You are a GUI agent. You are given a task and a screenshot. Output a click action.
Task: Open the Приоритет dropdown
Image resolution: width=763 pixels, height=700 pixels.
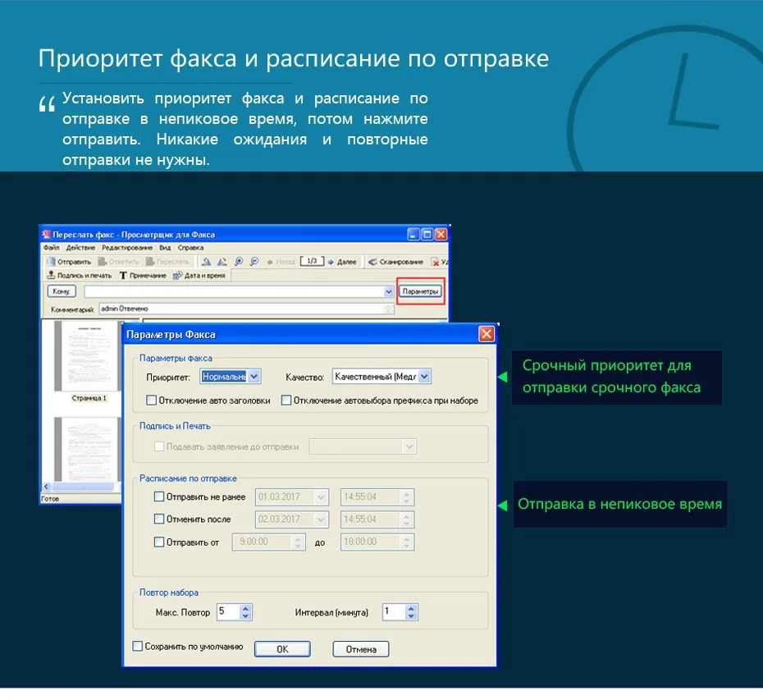pos(254,377)
